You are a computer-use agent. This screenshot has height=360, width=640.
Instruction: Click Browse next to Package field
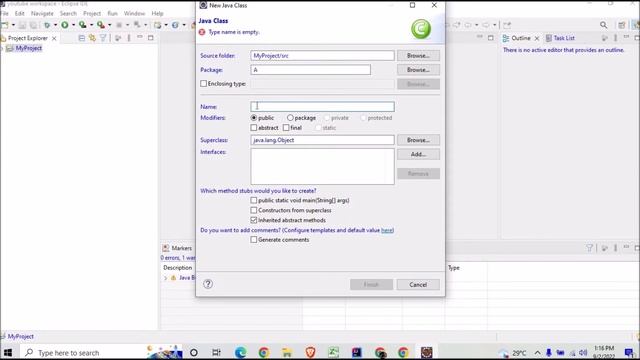point(418,70)
